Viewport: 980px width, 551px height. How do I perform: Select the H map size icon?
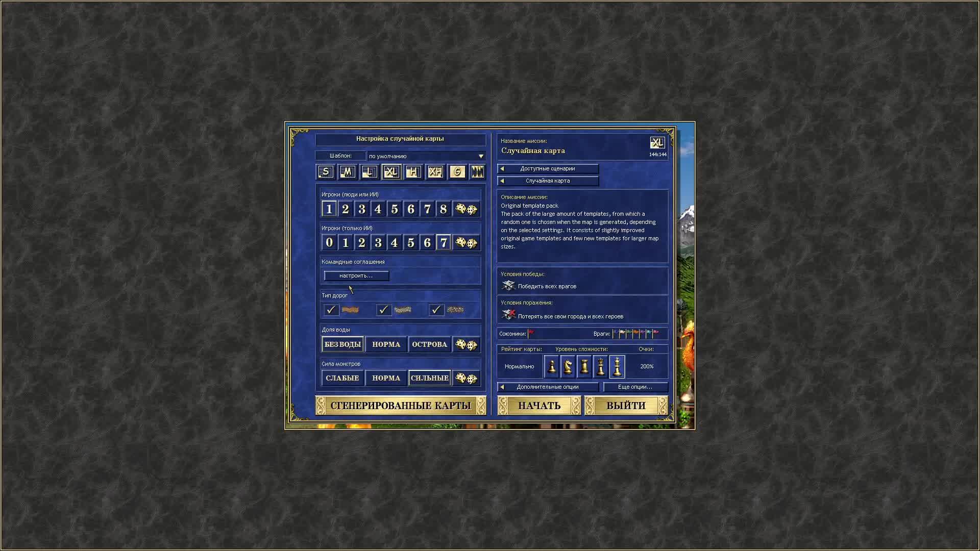(x=413, y=172)
